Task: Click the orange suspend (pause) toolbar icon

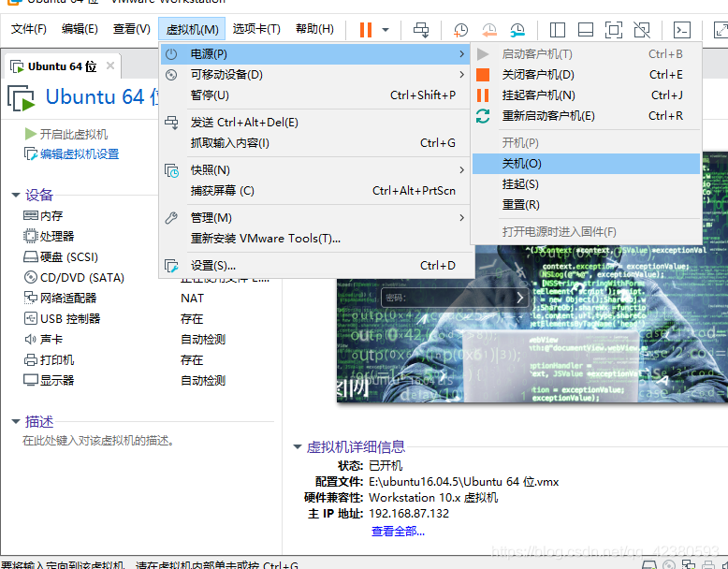Action: pos(365,30)
